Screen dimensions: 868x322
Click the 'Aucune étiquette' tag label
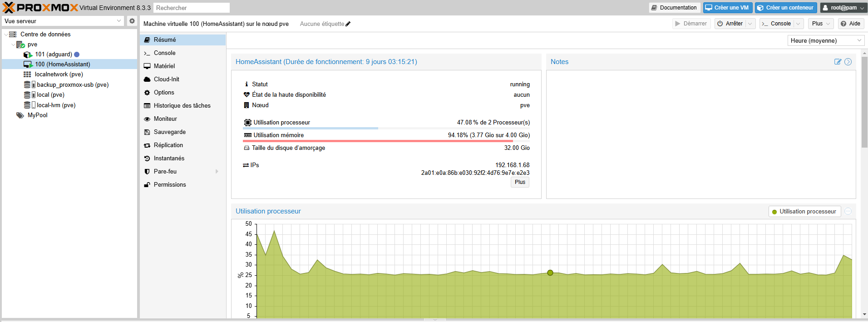click(322, 24)
